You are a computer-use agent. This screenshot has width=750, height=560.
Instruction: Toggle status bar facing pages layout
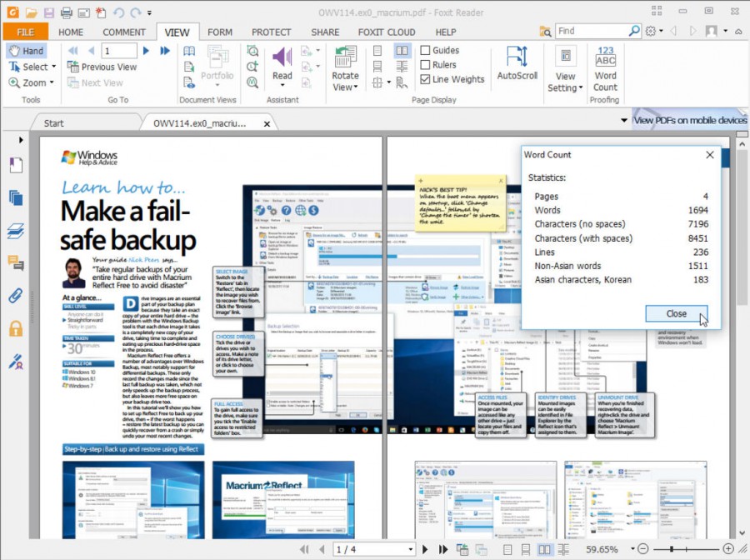point(544,549)
